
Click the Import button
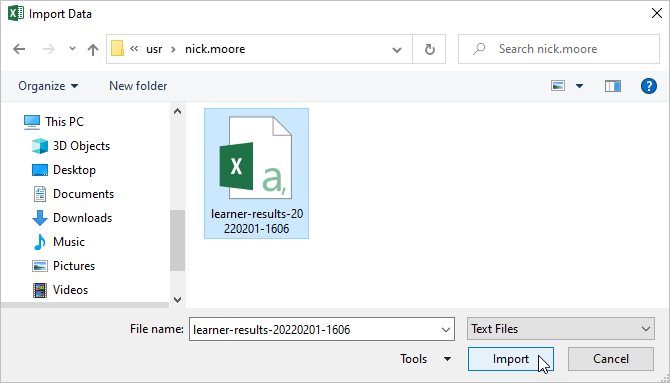tap(511, 359)
